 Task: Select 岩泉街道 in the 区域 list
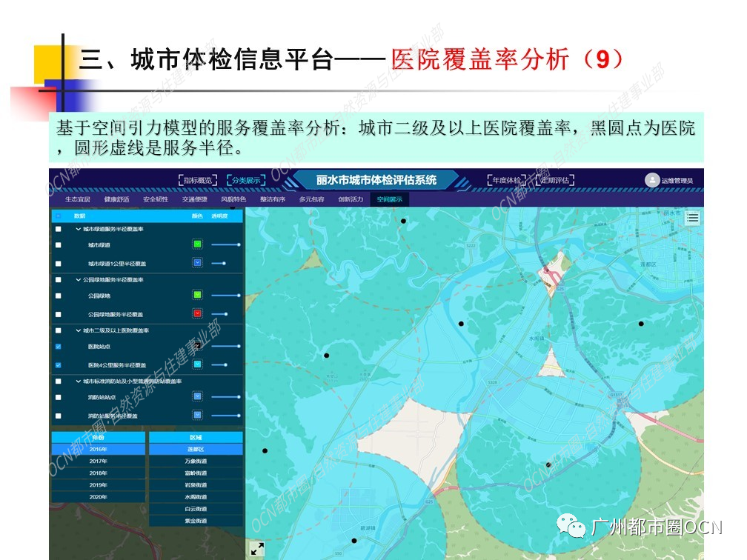click(196, 484)
